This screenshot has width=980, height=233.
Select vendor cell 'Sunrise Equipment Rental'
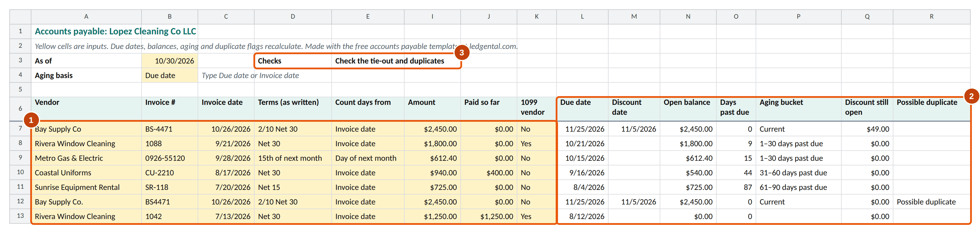(86, 187)
